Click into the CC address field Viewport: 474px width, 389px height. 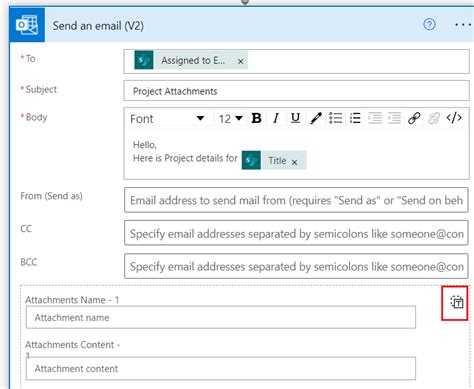tap(296, 233)
